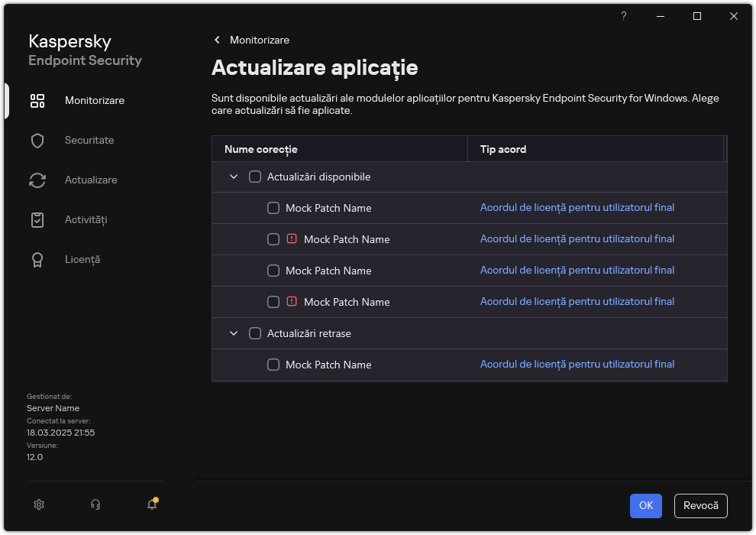Open Activități using its clipboard icon
Screen dimensions: 756x535
[37, 219]
